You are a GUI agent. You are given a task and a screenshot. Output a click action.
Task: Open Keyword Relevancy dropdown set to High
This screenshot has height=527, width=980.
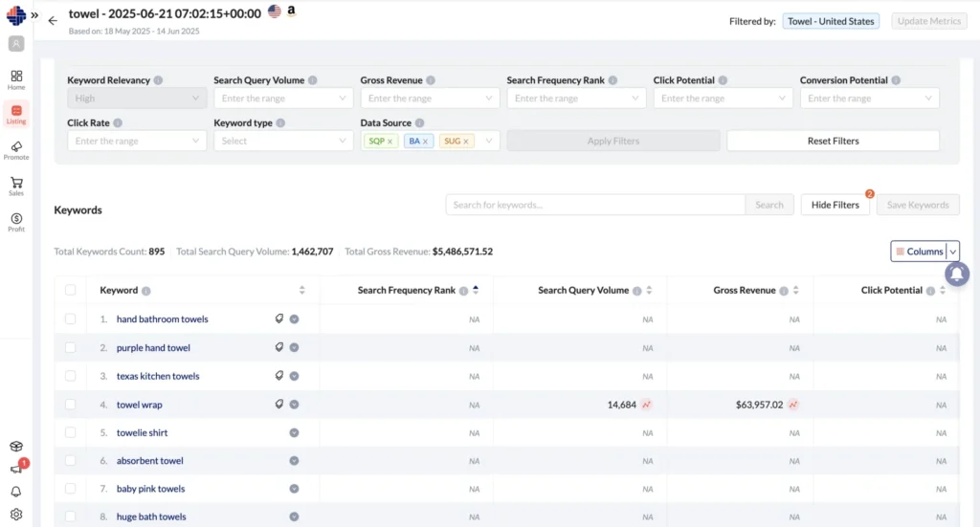[x=137, y=98]
